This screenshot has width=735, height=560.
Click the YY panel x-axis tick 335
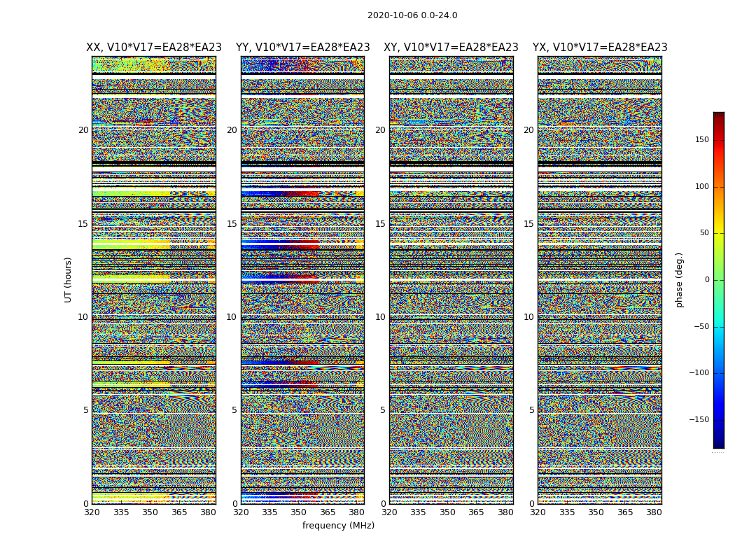click(270, 512)
